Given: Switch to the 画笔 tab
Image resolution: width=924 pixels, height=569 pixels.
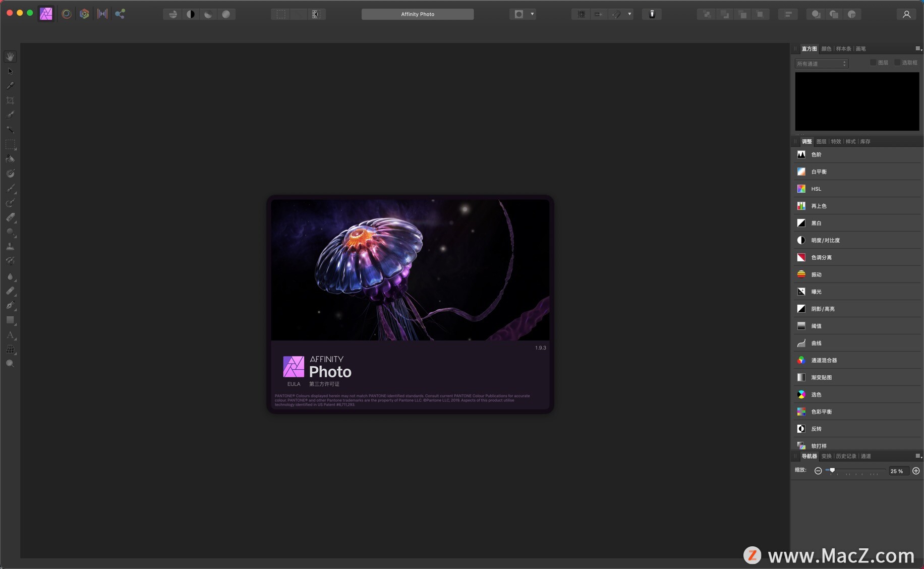Looking at the screenshot, I should [860, 49].
